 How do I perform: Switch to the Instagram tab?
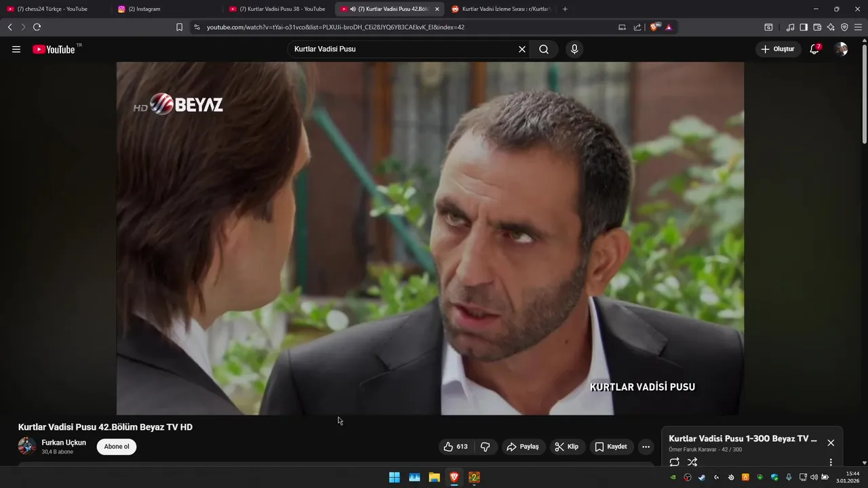166,9
